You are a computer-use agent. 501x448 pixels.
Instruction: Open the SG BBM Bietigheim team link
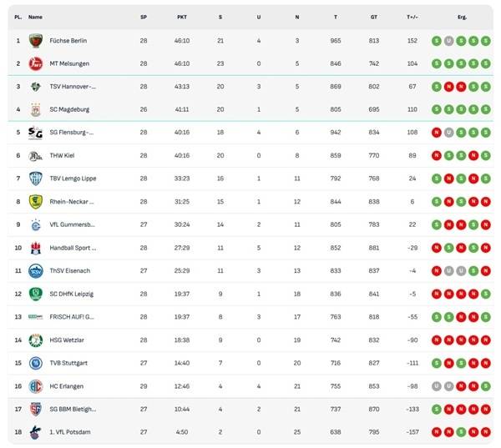(72, 409)
